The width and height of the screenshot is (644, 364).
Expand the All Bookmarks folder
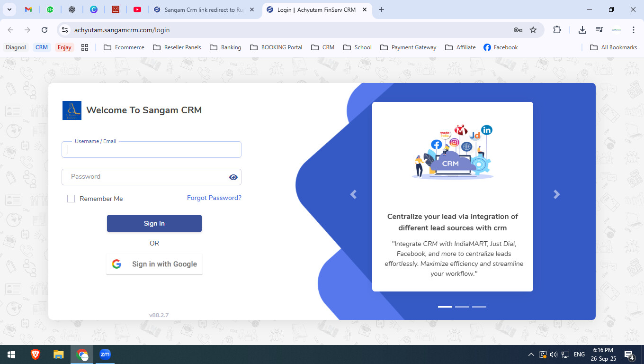coord(613,47)
